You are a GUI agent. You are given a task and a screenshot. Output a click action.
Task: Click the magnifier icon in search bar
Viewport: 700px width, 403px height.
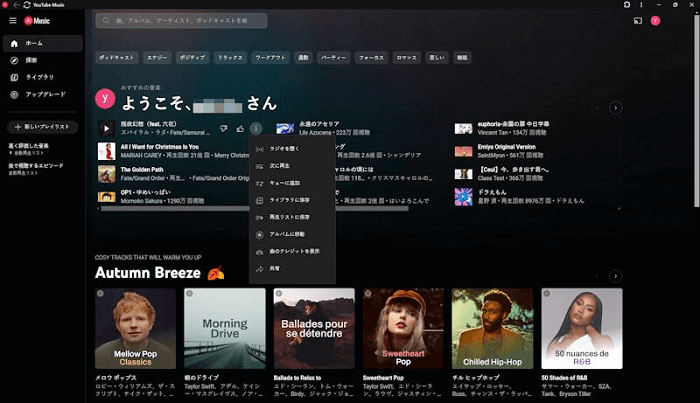pyautogui.click(x=106, y=21)
